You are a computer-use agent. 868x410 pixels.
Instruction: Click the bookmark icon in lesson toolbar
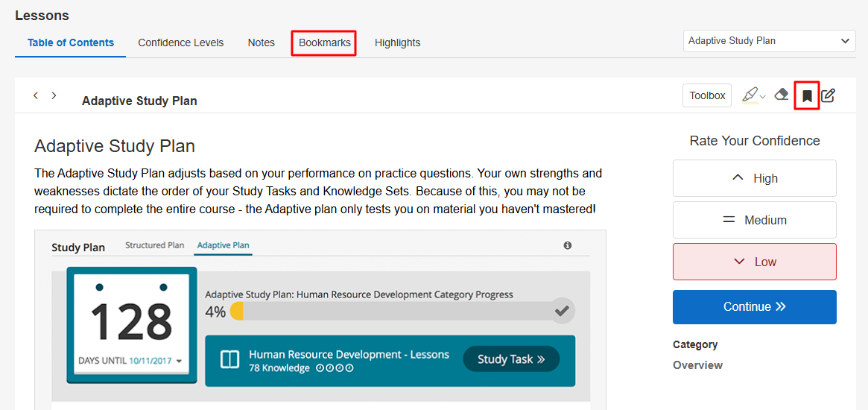click(807, 95)
